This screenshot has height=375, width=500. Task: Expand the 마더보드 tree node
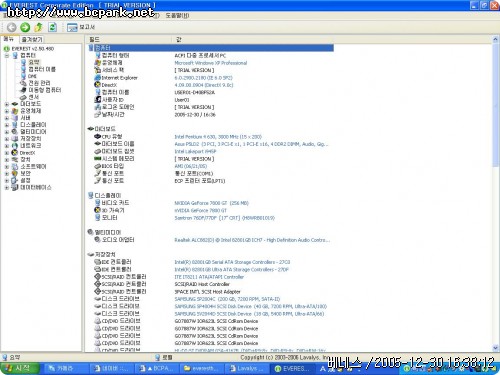(x=7, y=104)
